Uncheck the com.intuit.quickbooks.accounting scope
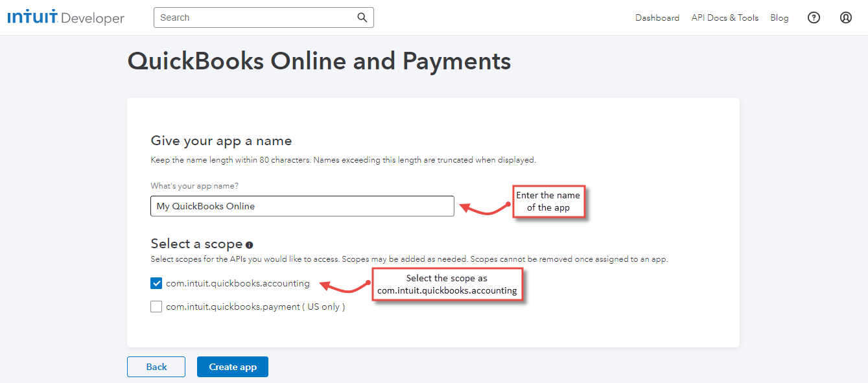The height and width of the screenshot is (383, 868). tap(156, 283)
